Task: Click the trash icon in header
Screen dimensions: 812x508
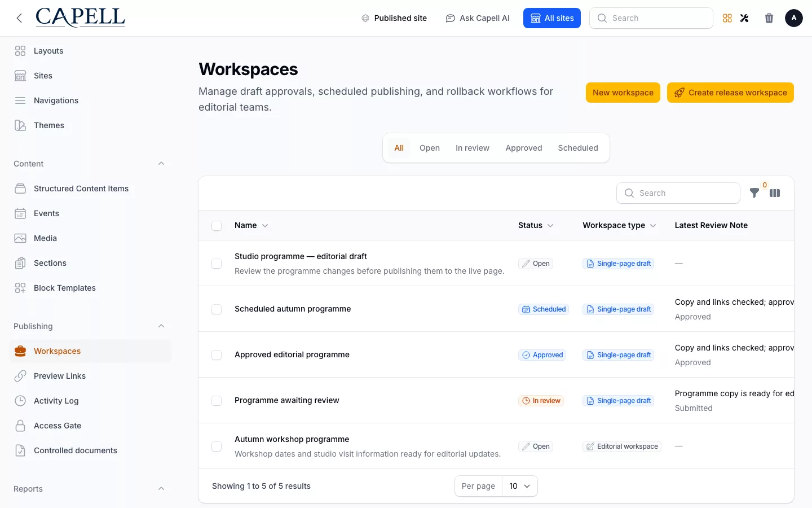Action: coord(769,18)
